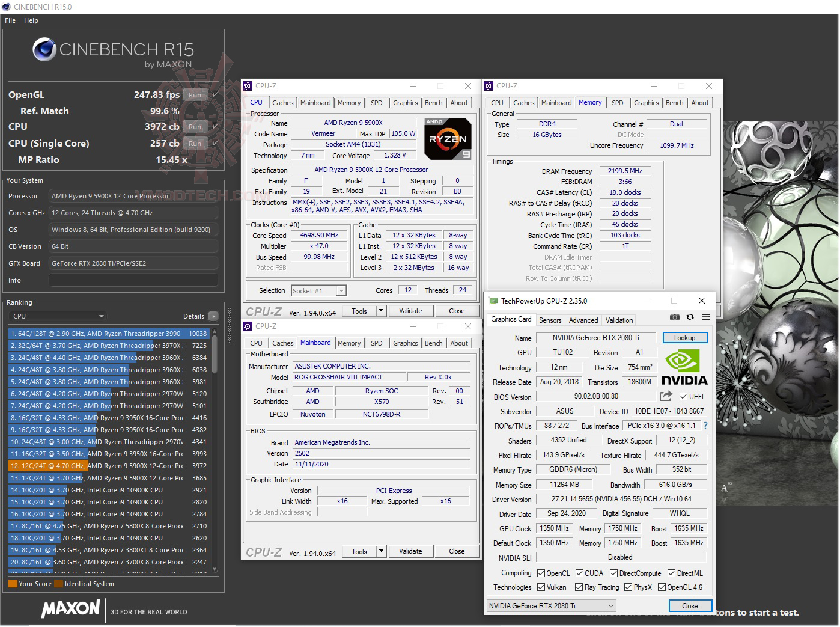Image resolution: width=840 pixels, height=627 pixels.
Task: Click the render preview image in Cinebench
Action: (781, 313)
